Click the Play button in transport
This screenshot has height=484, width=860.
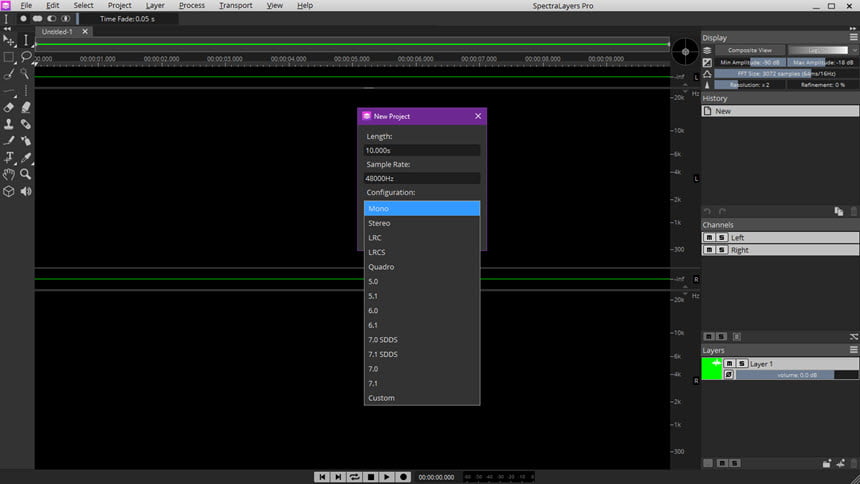tap(387, 477)
